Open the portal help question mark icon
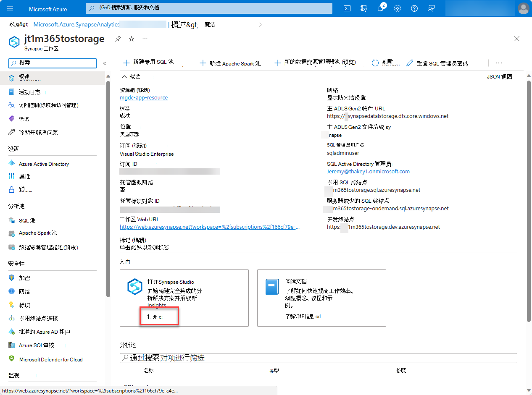The image size is (532, 395). [414, 8]
